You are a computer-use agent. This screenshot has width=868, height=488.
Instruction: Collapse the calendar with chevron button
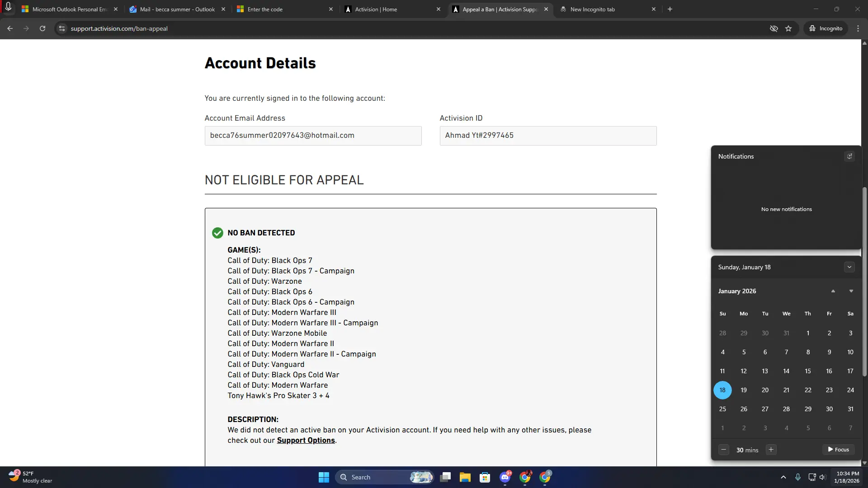849,267
